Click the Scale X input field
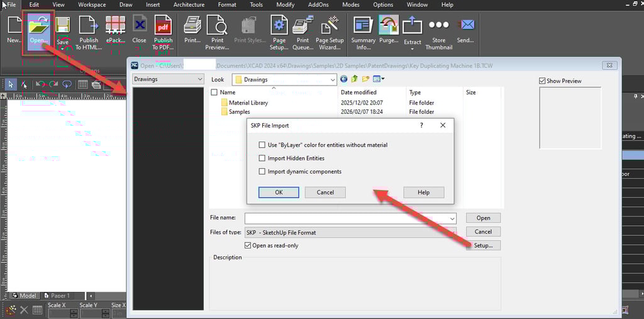644x319 pixels. [58, 313]
